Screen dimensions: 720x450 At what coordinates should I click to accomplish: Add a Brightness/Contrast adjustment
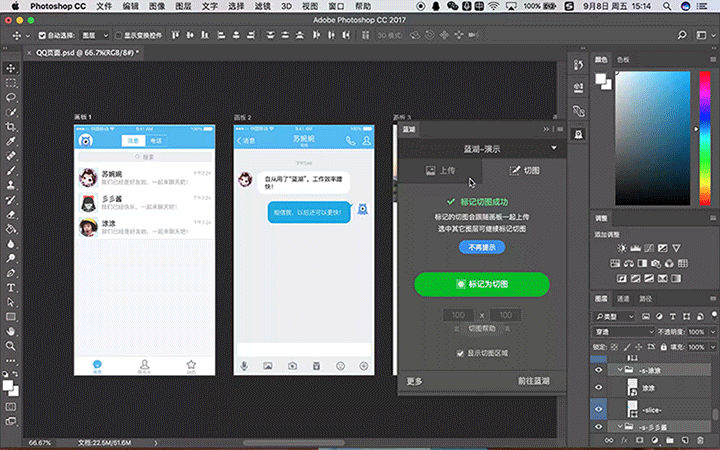coord(622,248)
